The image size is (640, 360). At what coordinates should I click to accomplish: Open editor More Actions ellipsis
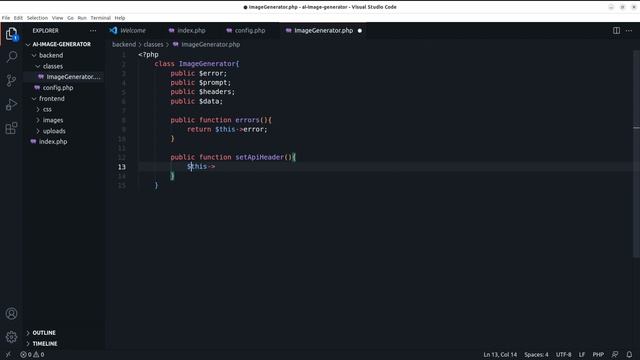point(629,31)
